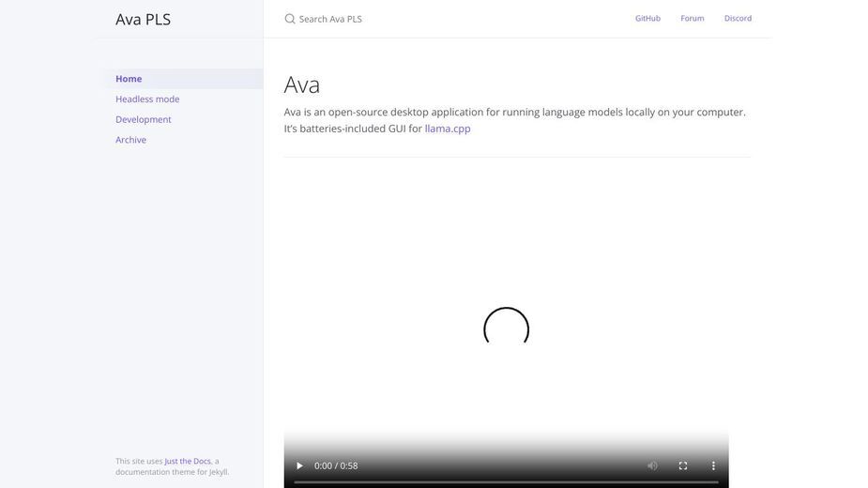Visit the Just the Docs link

pos(188,461)
